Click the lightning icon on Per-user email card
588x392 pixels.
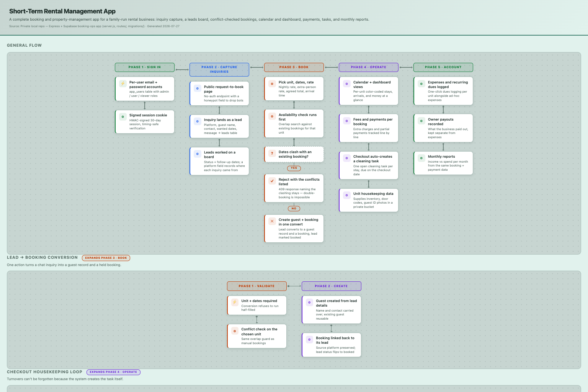[123, 83]
